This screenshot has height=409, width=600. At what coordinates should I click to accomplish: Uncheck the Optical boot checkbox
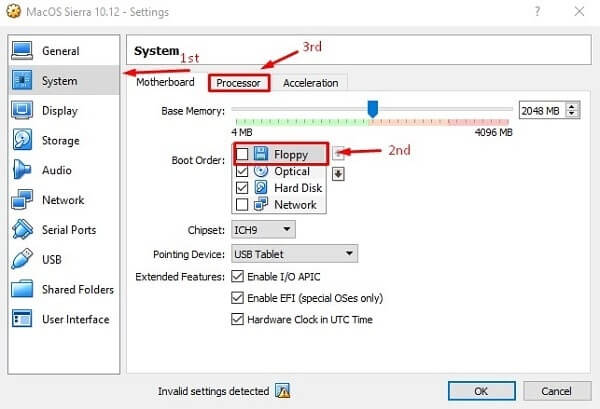(x=242, y=171)
